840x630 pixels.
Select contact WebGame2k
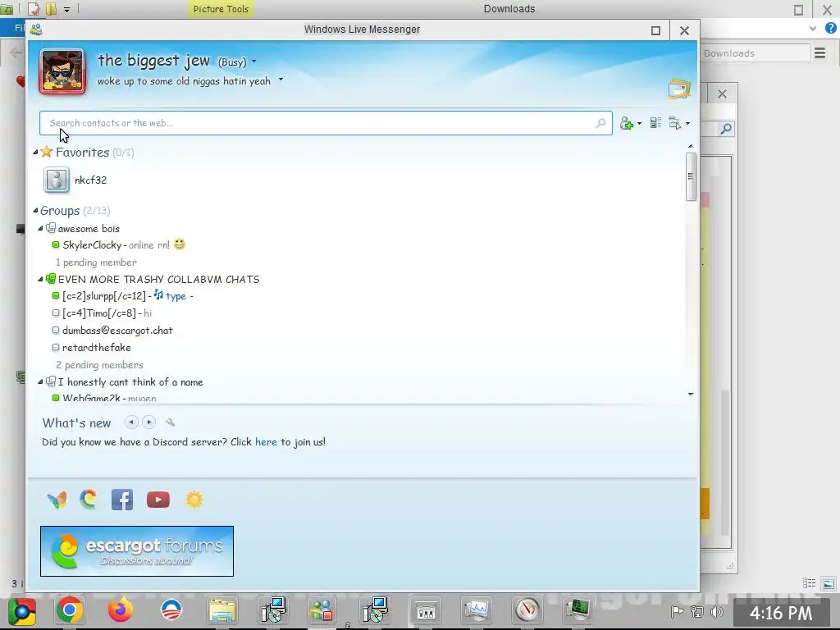coord(91,398)
